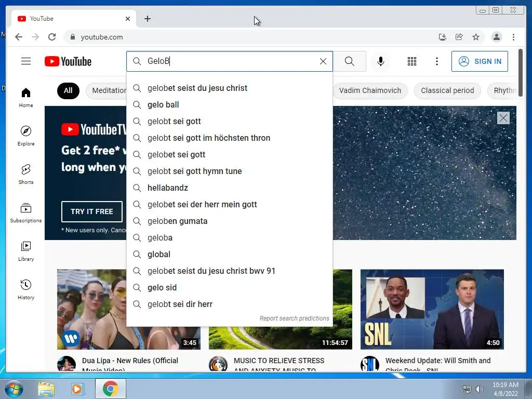The height and width of the screenshot is (399, 532).
Task: Click the Weekend Update: Will Smith title
Action: coord(438,364)
